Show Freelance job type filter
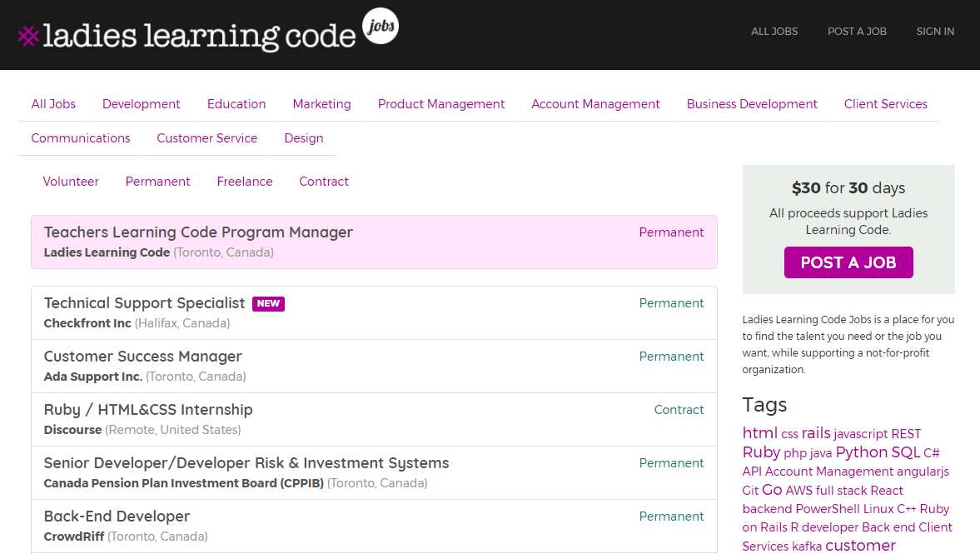Screen dimensions: 980x554 point(244,182)
